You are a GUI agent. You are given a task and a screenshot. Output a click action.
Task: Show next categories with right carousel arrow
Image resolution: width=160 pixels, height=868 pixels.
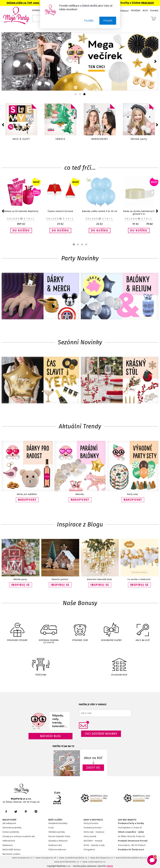(157, 125)
